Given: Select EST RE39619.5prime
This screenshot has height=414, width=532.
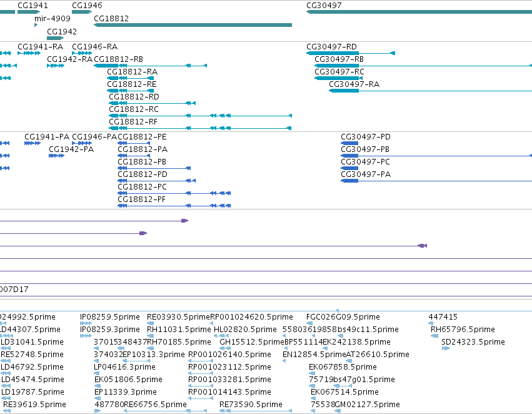Looking at the screenshot, I should (34, 405).
